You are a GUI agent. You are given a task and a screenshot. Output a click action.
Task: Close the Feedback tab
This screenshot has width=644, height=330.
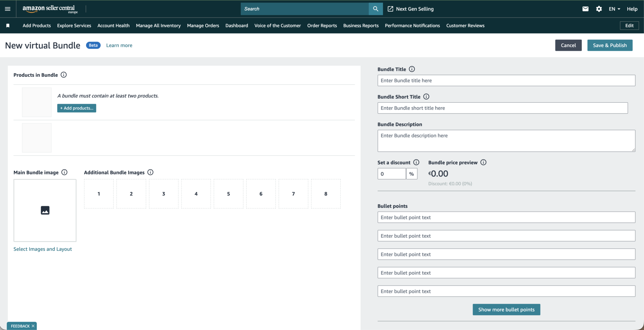click(33, 326)
